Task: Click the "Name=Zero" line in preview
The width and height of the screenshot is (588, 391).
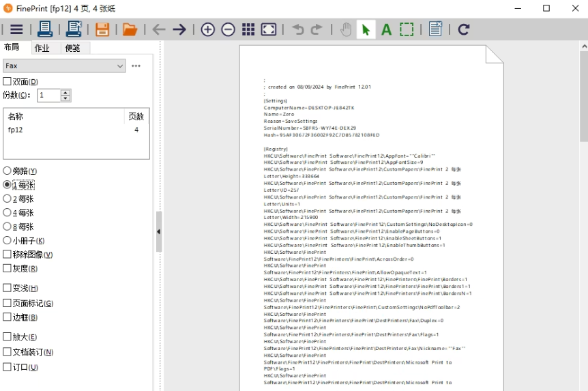Action: click(x=279, y=114)
